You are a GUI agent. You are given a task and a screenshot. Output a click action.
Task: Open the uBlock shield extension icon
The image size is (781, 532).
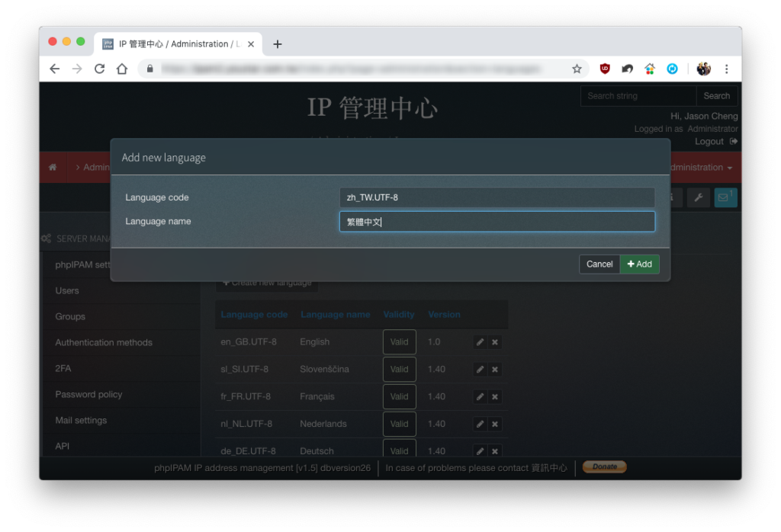coord(605,69)
